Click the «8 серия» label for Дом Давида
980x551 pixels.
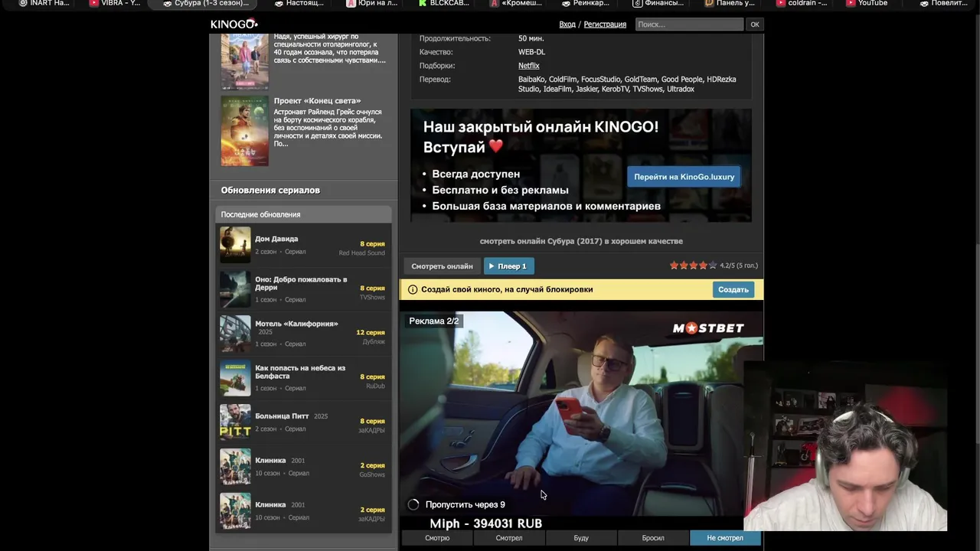click(x=372, y=244)
